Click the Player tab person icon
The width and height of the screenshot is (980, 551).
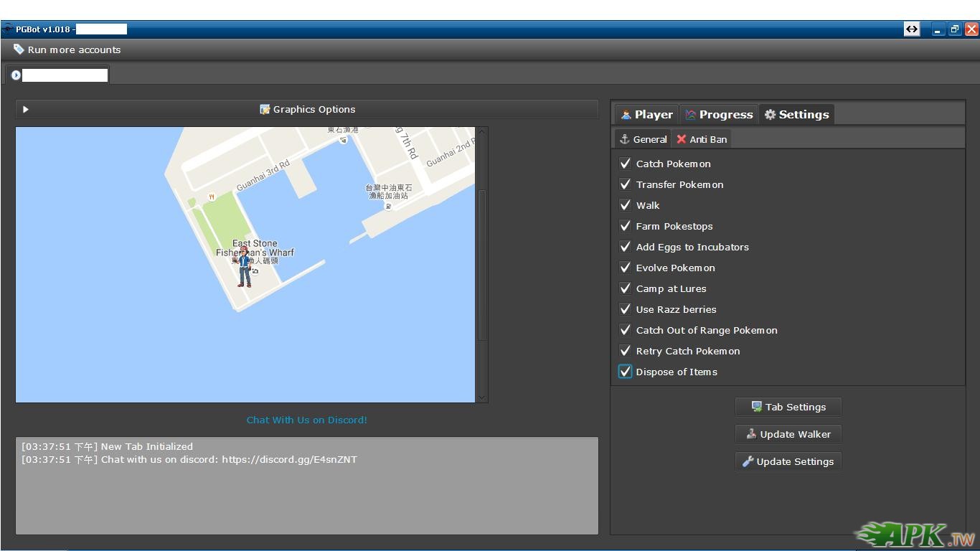click(626, 115)
